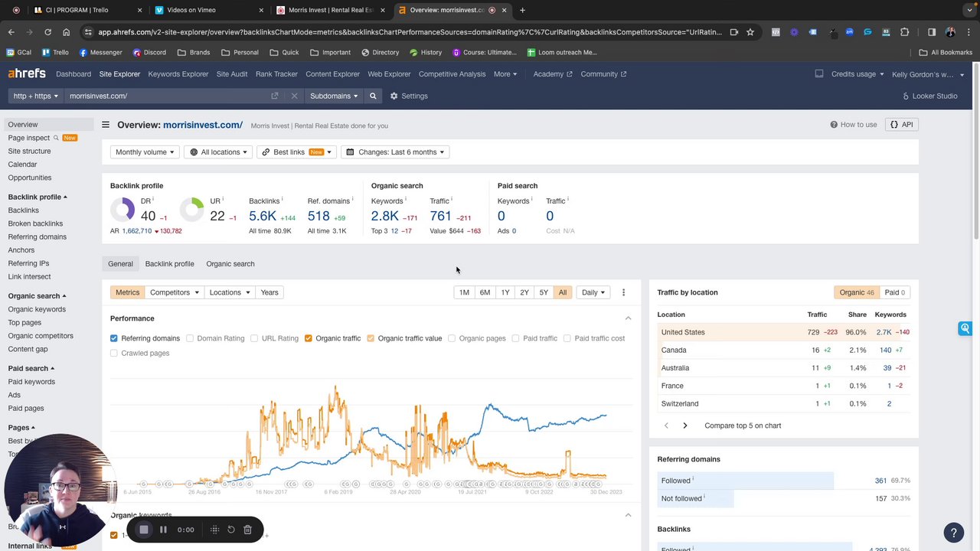Image resolution: width=980 pixels, height=551 pixels.
Task: Expand the All locations dropdown
Action: pos(219,152)
